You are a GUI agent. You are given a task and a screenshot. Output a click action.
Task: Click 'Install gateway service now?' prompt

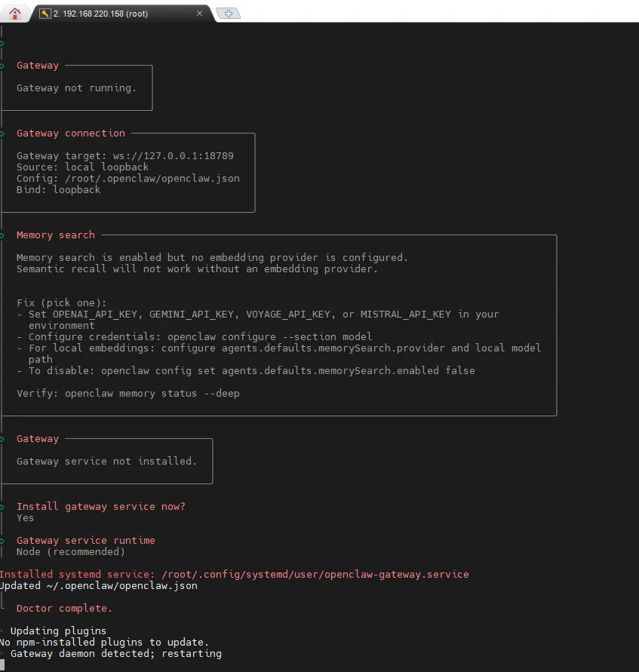(100, 507)
